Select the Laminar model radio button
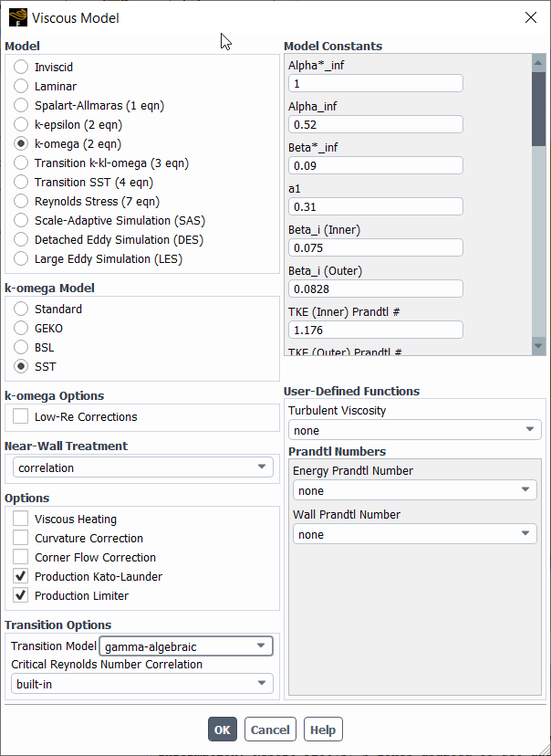This screenshot has width=551, height=756. (21, 86)
